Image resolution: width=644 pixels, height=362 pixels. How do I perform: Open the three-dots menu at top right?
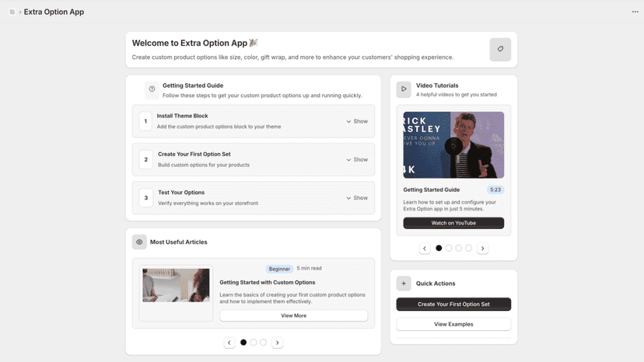[635, 12]
